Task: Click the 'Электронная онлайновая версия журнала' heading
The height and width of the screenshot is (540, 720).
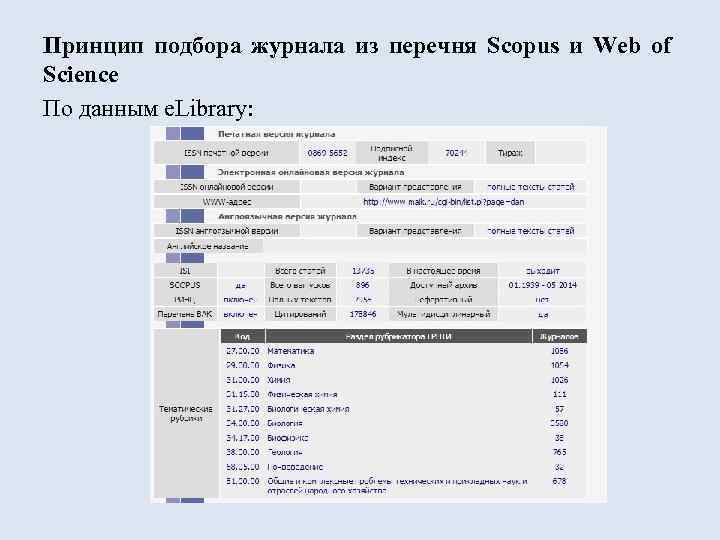Action: click(311, 173)
